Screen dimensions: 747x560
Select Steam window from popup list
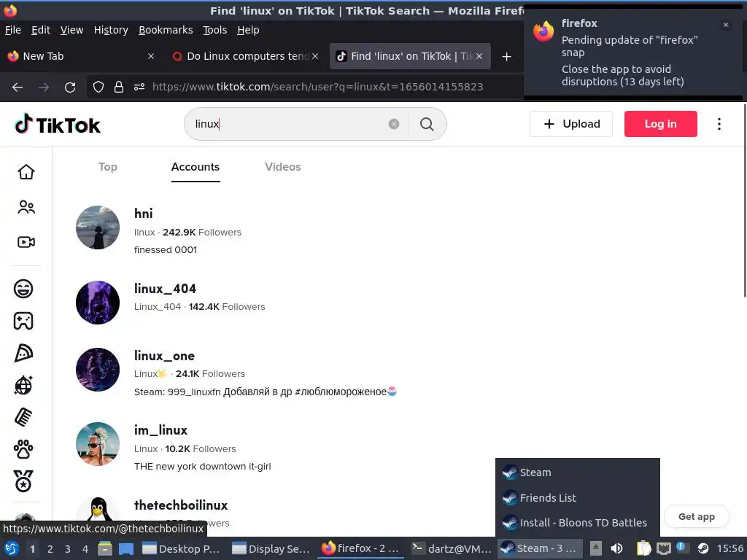(x=578, y=472)
